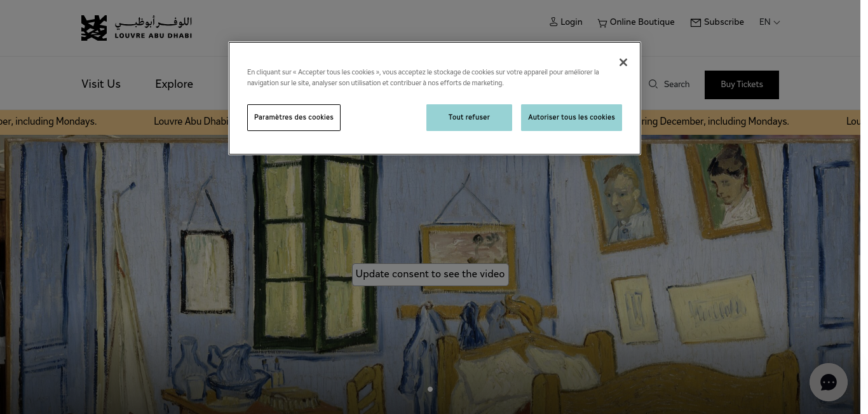Click the scrolling December announcement banner

434,122
